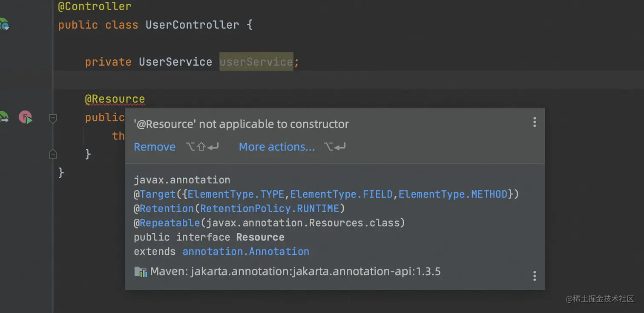Viewport: 644px width, 313px height.
Task: Click Remove to delete the annotation
Action: [x=155, y=147]
